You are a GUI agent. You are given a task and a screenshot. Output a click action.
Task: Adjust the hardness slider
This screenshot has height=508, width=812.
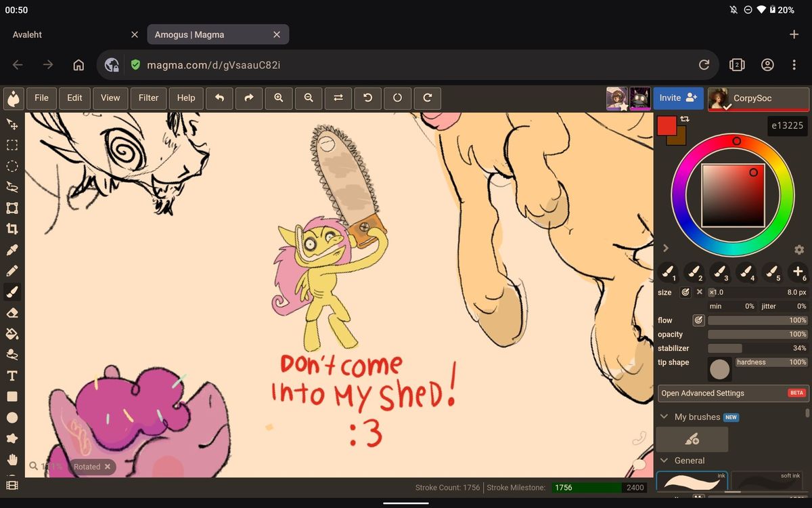(x=771, y=362)
